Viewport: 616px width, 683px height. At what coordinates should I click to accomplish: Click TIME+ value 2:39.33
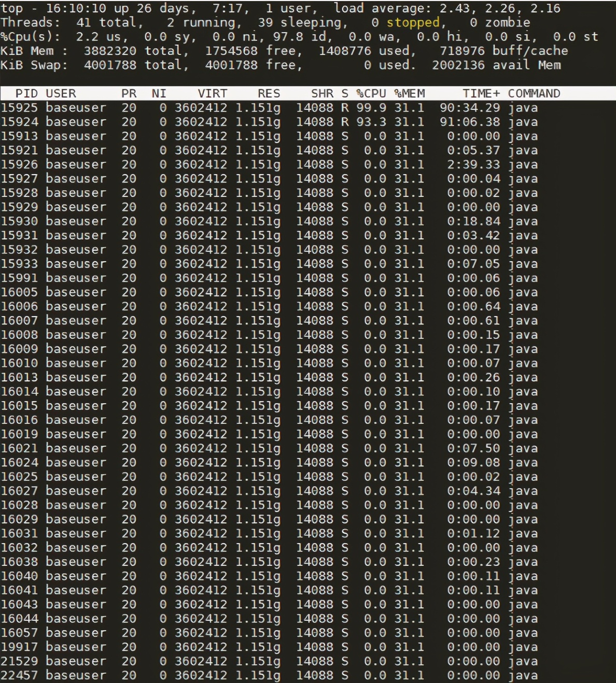(474, 164)
